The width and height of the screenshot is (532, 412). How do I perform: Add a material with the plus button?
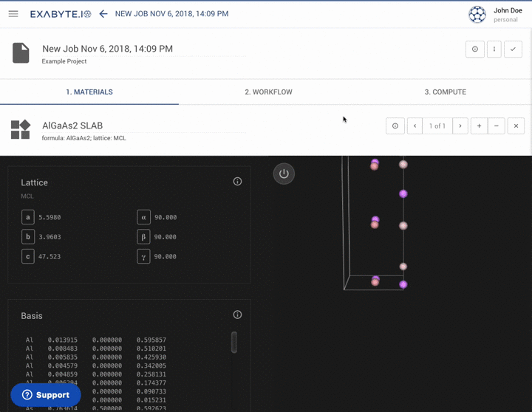[479, 126]
